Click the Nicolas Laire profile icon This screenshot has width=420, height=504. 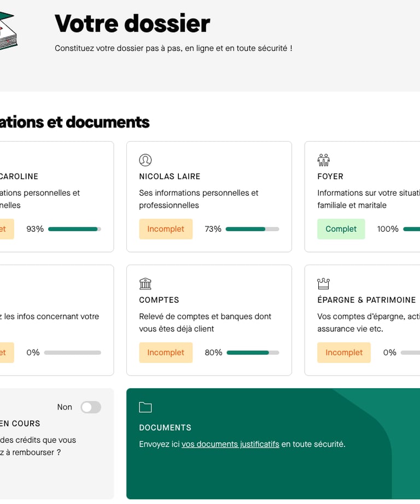pyautogui.click(x=145, y=160)
